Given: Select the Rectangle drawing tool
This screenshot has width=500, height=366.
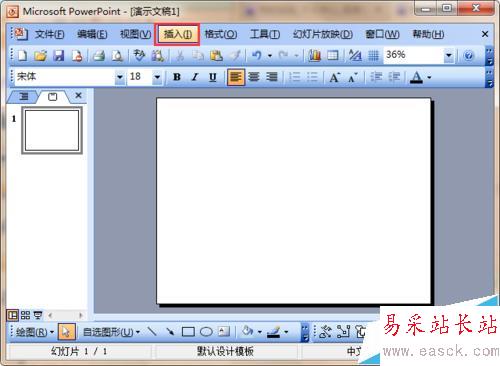Looking at the screenshot, I should 188,332.
